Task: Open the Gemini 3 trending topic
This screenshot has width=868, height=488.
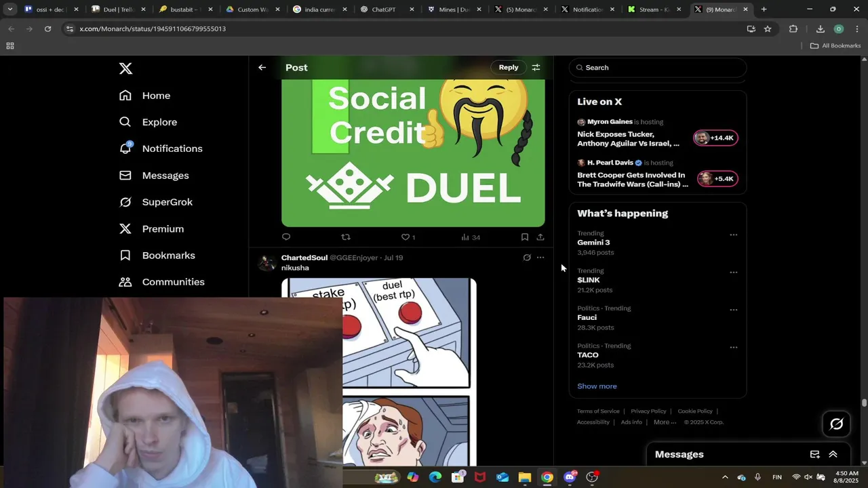Action: click(593, 243)
